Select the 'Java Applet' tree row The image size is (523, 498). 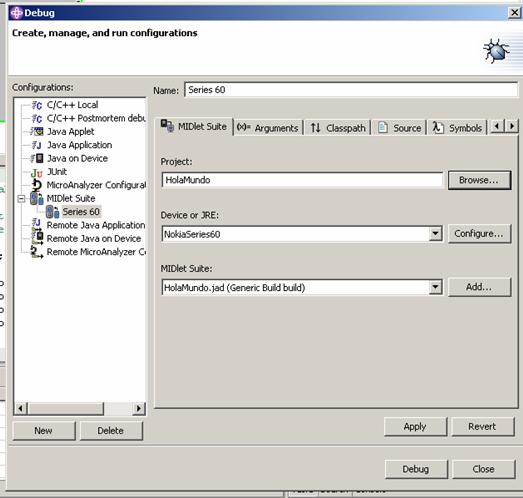click(71, 131)
